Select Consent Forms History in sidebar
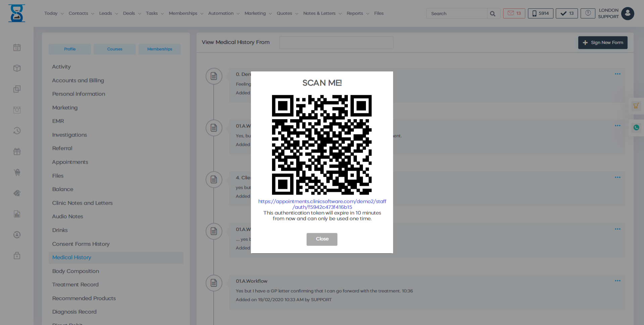644x325 pixels. (x=81, y=244)
